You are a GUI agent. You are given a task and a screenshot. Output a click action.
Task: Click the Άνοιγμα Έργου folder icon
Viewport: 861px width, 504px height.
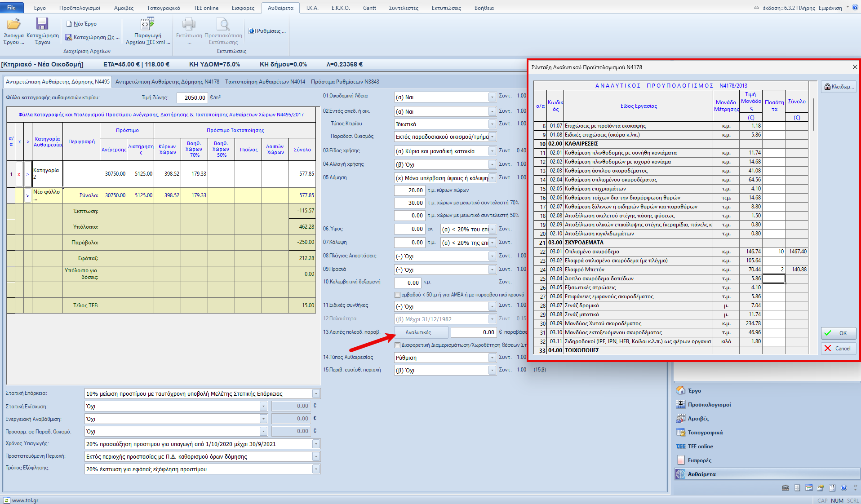point(13,24)
